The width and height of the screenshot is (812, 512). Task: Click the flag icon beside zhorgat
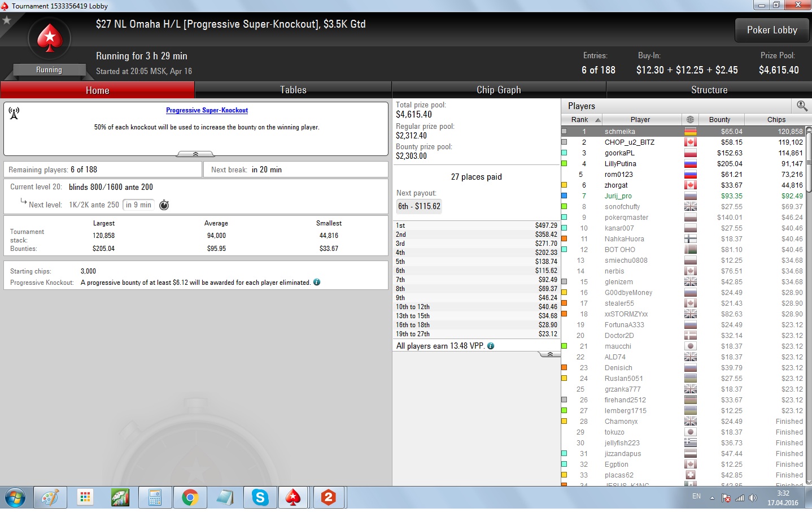690,185
